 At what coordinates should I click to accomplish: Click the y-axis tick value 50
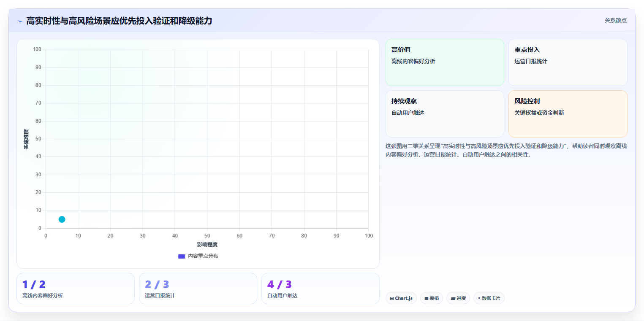click(x=38, y=139)
